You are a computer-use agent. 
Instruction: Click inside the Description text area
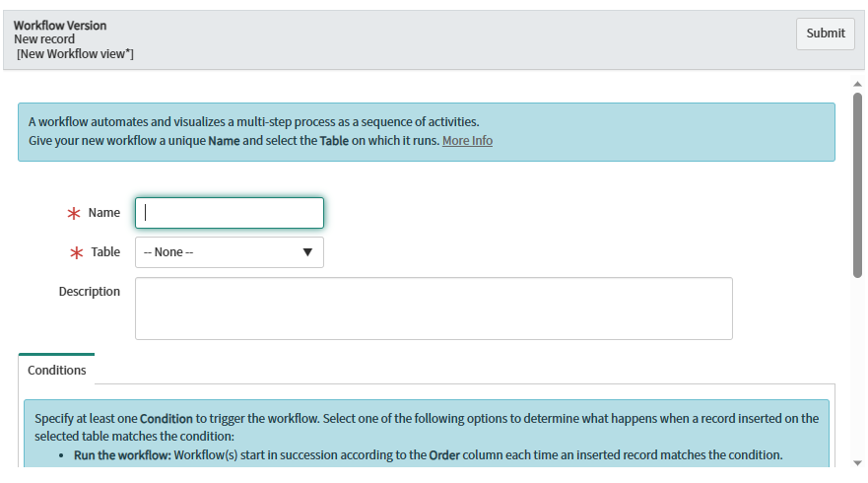[x=434, y=309]
